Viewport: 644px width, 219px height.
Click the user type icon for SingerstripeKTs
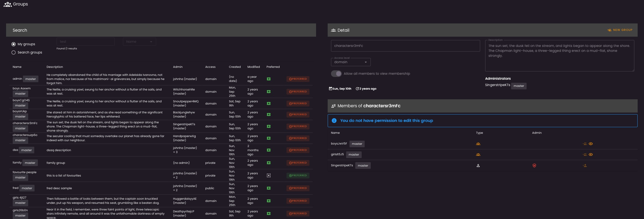[478, 165]
